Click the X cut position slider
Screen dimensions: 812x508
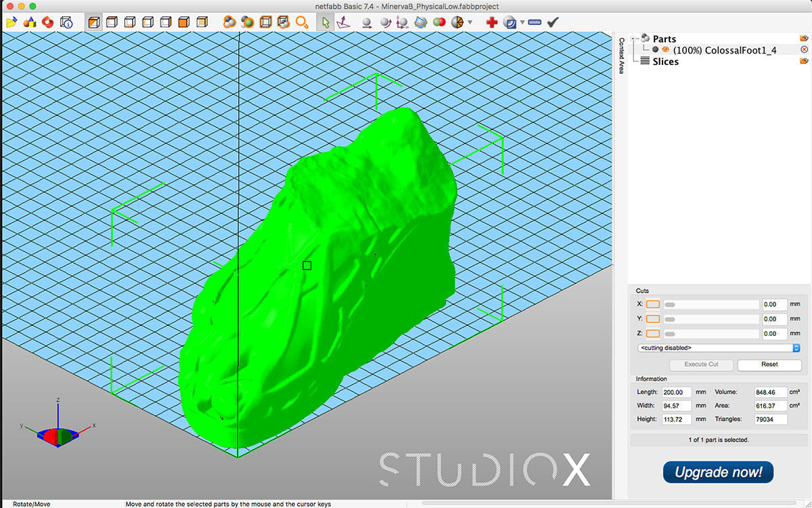point(711,305)
